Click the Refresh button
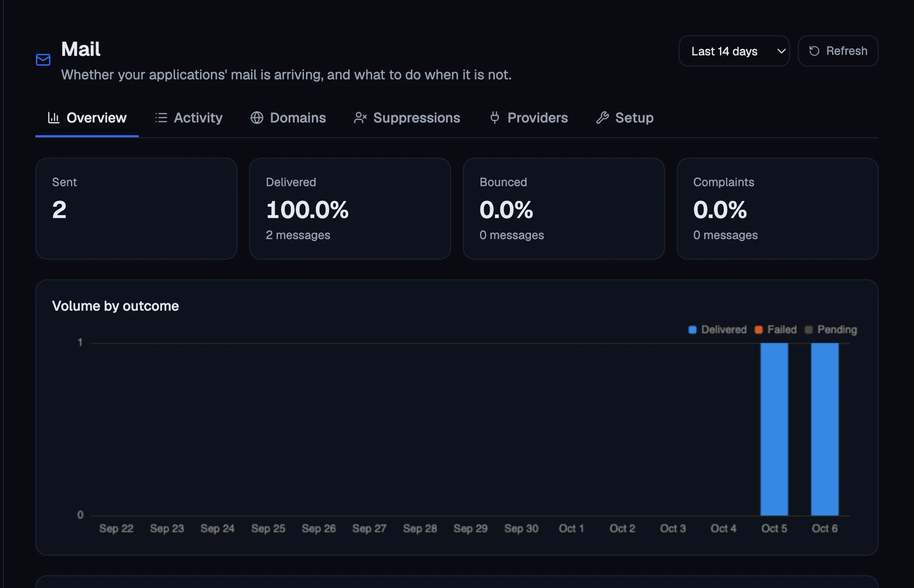The width and height of the screenshot is (914, 588). pos(838,51)
